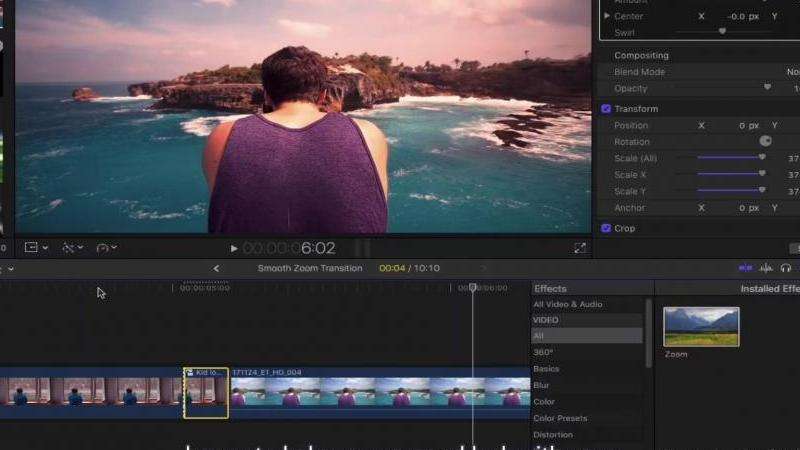
Task: Open the Blend Mode dropdown
Action: point(792,72)
